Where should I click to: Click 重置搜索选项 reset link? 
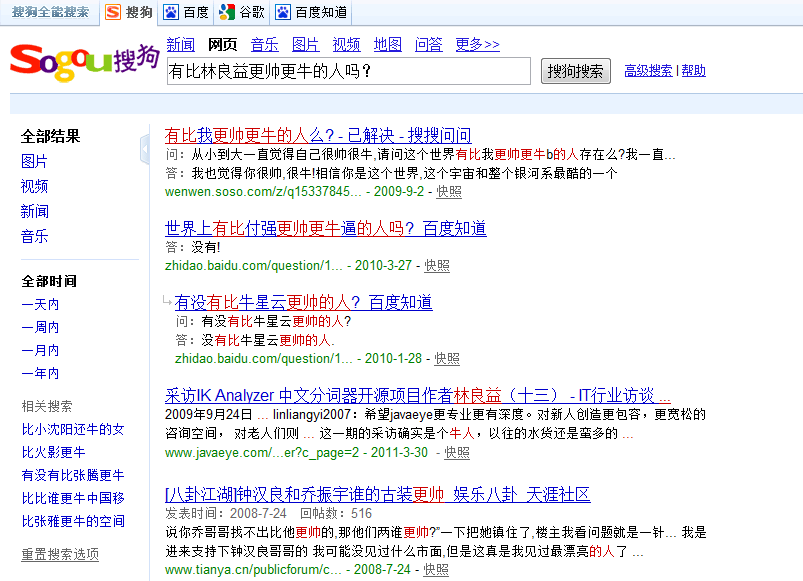(x=60, y=554)
